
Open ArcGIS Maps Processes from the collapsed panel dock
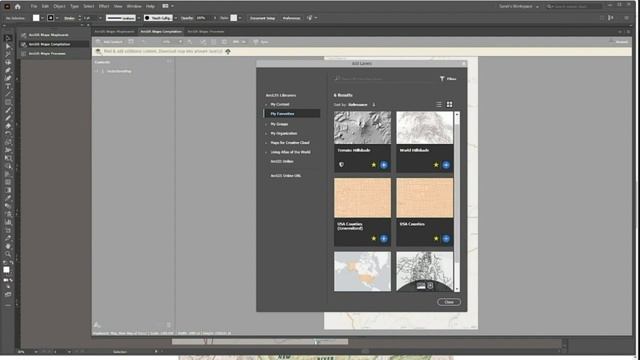[43, 53]
